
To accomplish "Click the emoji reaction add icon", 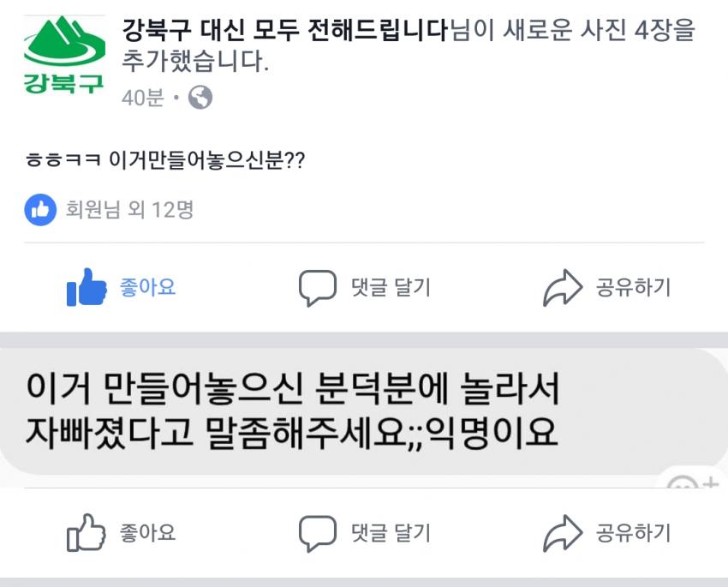I will 692,482.
